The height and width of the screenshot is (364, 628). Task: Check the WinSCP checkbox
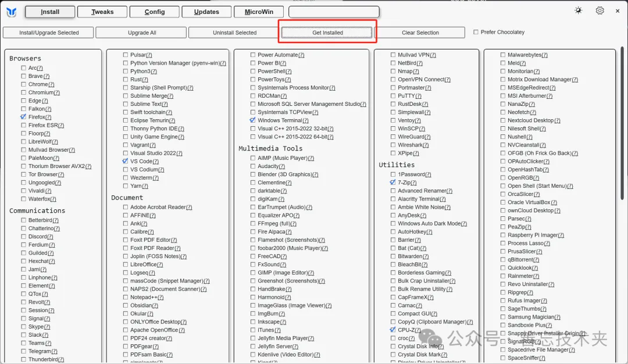[x=393, y=129]
